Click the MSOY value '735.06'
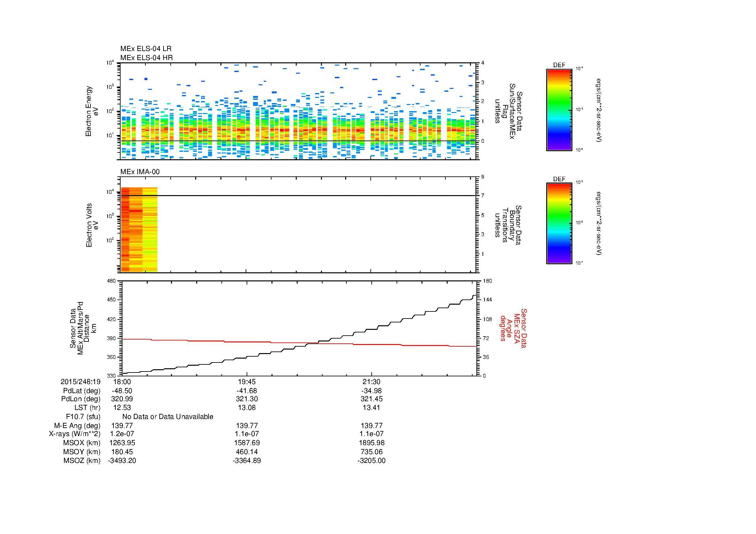This screenshot has height=534, width=756. pyautogui.click(x=371, y=452)
